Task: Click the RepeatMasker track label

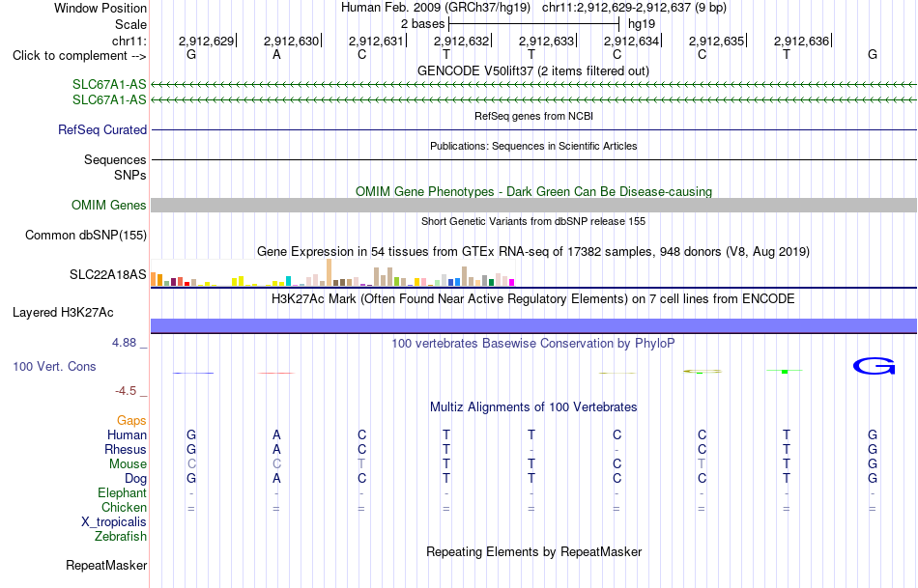Action: [106, 566]
